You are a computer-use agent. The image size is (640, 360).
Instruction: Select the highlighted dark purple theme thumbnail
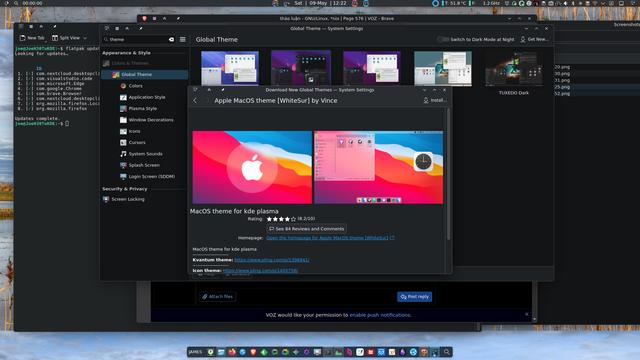301,68
